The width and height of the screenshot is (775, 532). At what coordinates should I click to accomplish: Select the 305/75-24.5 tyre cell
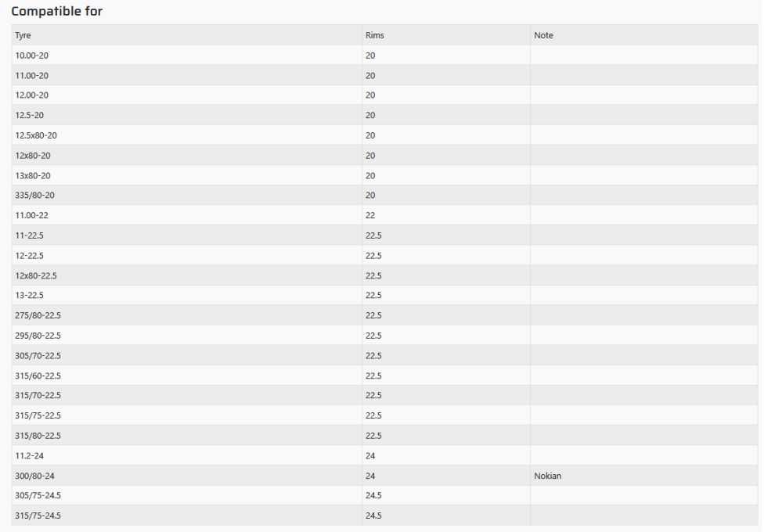point(38,495)
